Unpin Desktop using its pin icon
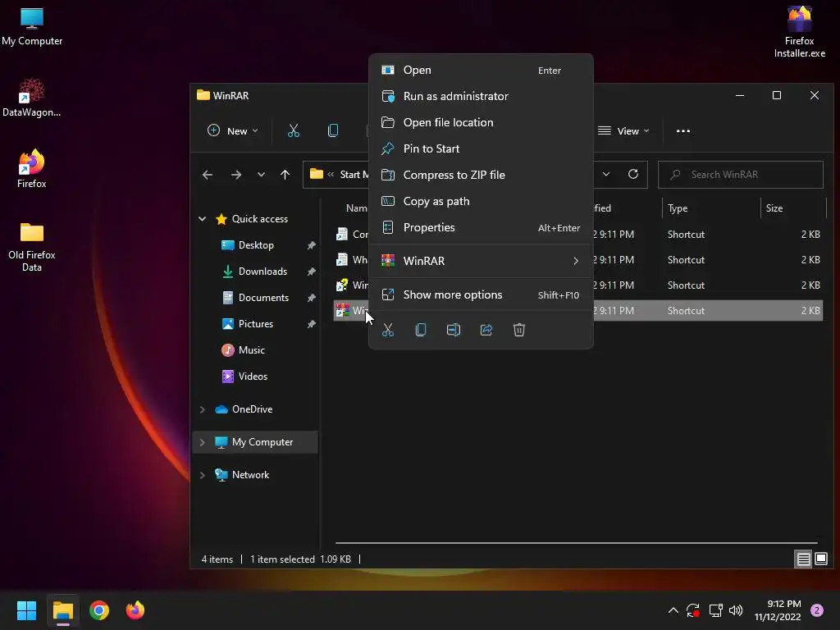The image size is (840, 630). point(311,245)
